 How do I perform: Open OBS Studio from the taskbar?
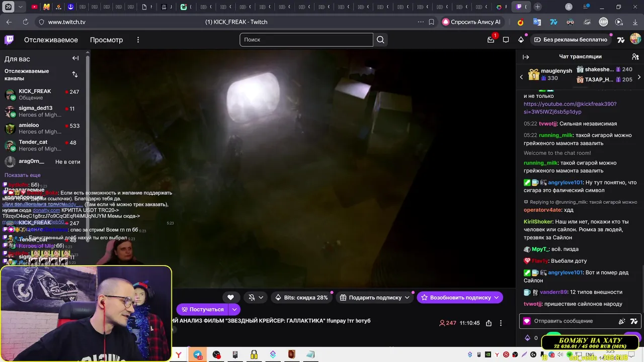point(216,354)
